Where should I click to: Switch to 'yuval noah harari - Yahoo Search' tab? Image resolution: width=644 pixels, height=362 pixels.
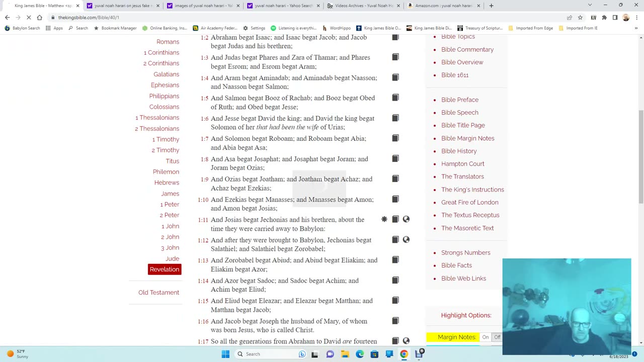tap(283, 6)
